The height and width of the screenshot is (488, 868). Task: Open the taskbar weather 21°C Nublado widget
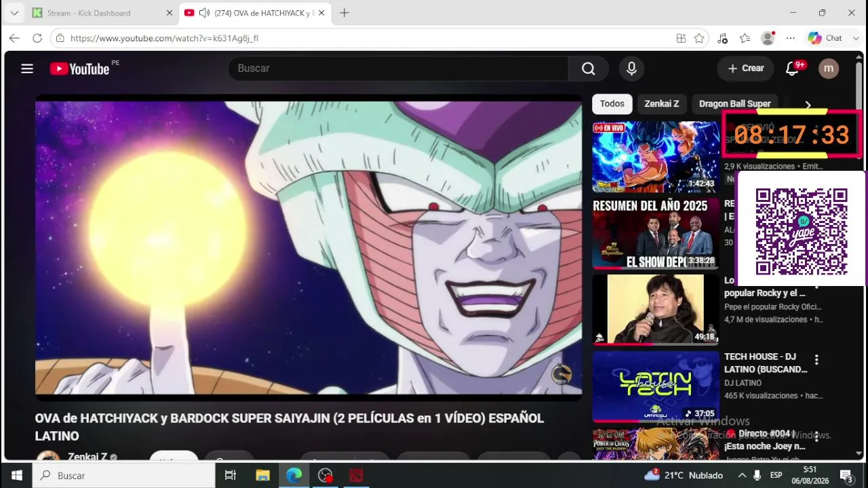[684, 475]
